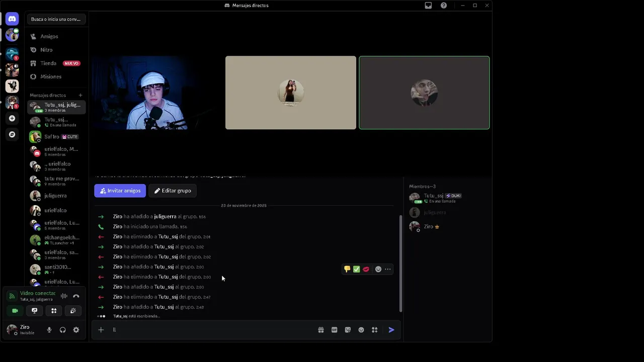This screenshot has width=644, height=362.
Task: Add reaction smiley on hovered message
Action: click(x=378, y=269)
